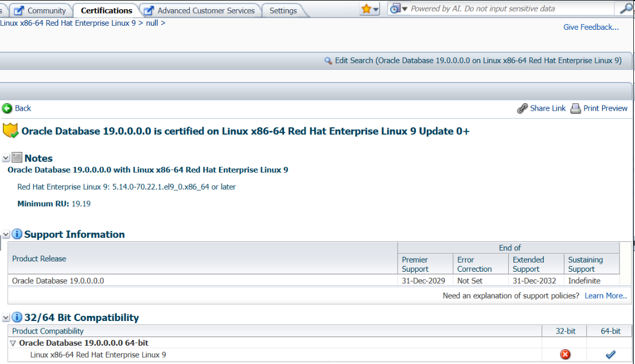Collapse the Notes section
Viewport: 635px width, 364px height.
[6, 158]
